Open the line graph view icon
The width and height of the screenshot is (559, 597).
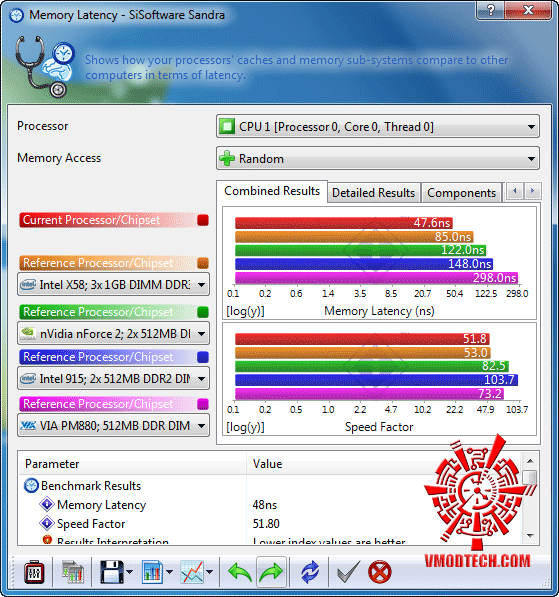point(192,572)
